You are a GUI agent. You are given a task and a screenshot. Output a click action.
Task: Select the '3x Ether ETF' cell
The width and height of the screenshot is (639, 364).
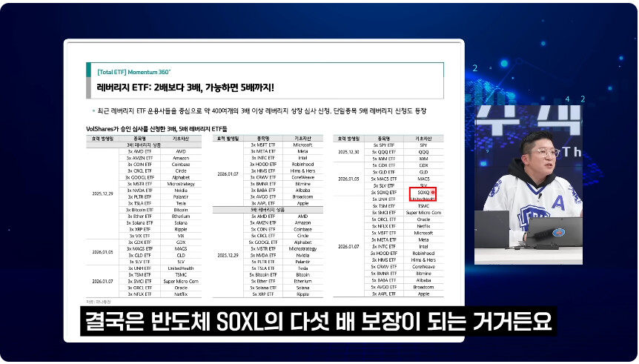pos(139,216)
